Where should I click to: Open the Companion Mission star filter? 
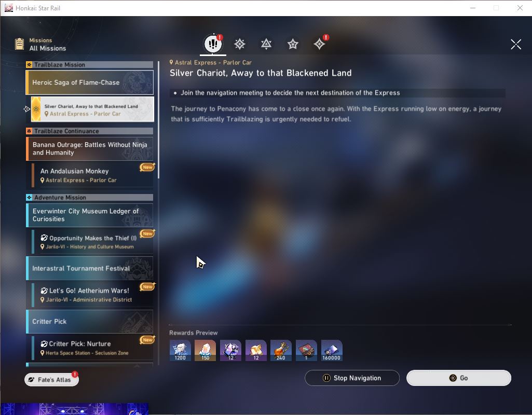293,44
